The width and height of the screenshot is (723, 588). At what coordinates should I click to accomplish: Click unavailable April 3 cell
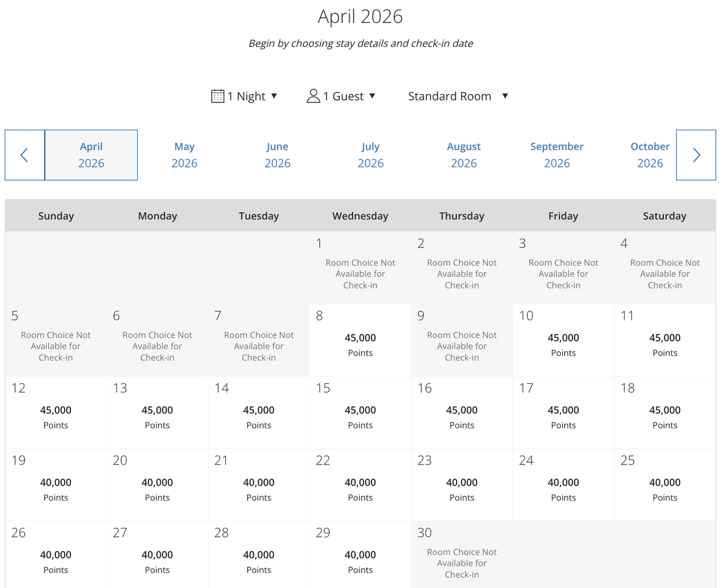[x=563, y=268]
